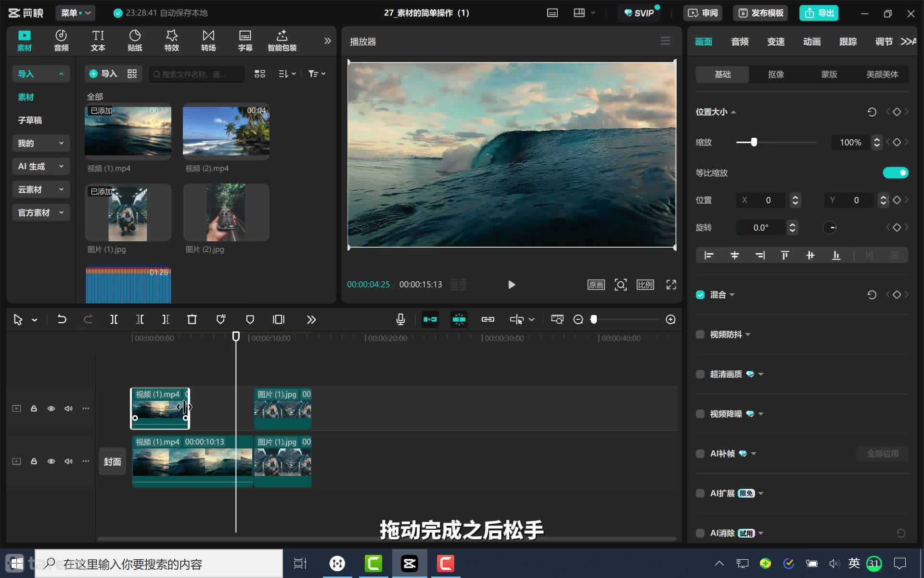This screenshot has width=924, height=578.
Task: Click the 比例 aspect ratio button in player
Action: point(645,285)
